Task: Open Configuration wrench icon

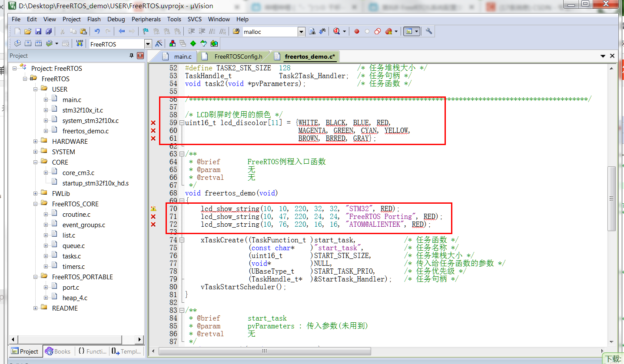Action: [x=429, y=31]
